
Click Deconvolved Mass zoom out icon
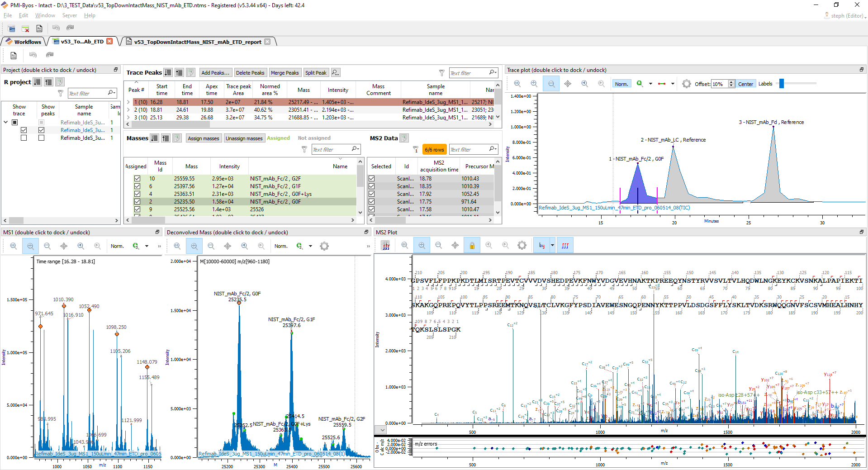click(x=211, y=246)
